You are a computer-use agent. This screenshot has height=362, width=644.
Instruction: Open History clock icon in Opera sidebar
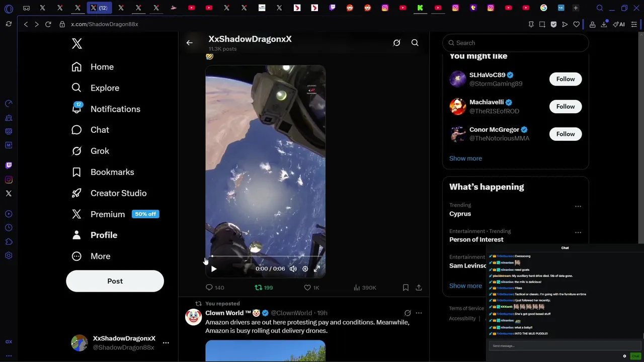point(9,228)
